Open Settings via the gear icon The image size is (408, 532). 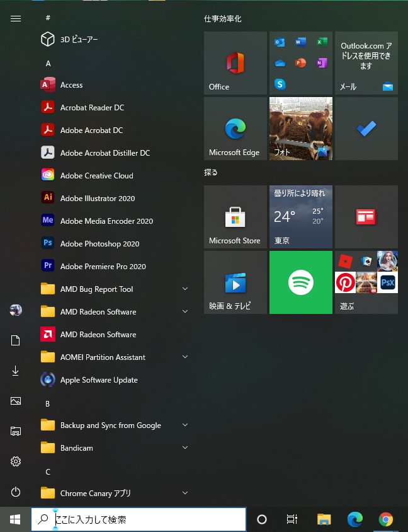click(16, 461)
